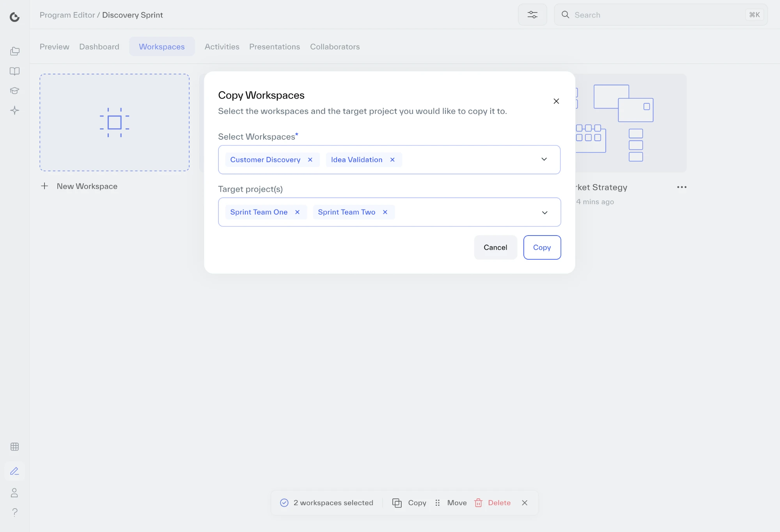Click the '4 mins ago' timestamp text
This screenshot has width=780, height=532.
point(595,202)
